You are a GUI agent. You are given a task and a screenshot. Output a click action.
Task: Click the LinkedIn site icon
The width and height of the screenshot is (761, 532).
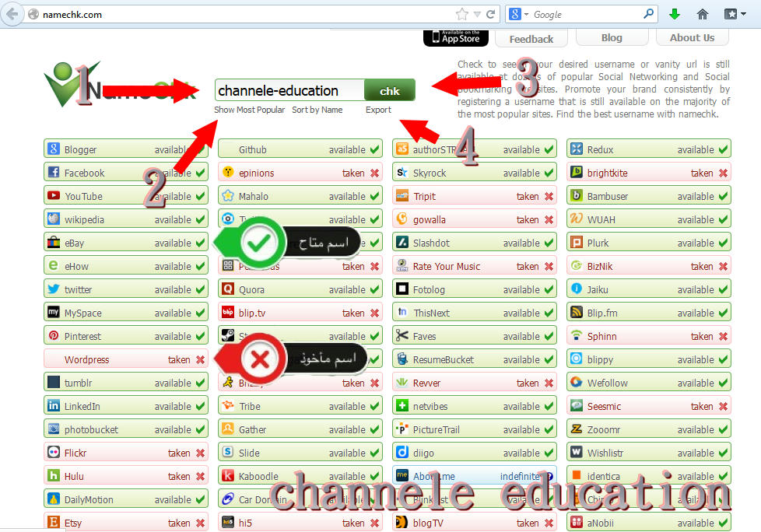pyautogui.click(x=54, y=405)
